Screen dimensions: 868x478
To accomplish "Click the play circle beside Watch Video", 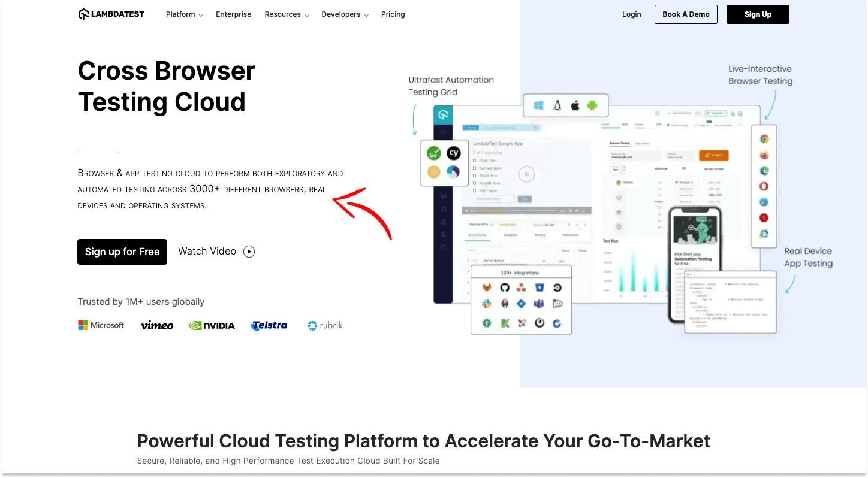I will pyautogui.click(x=249, y=252).
